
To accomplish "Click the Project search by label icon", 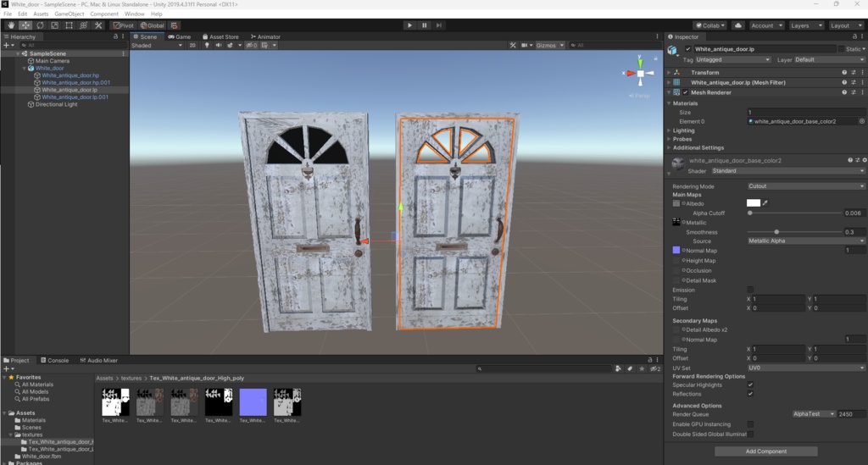I will (630, 368).
